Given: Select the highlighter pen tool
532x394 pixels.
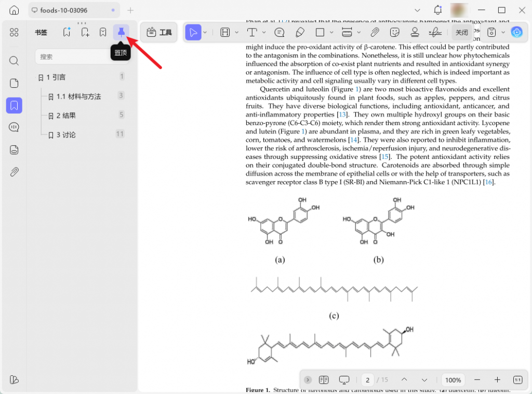Looking at the screenshot, I should coord(300,32).
